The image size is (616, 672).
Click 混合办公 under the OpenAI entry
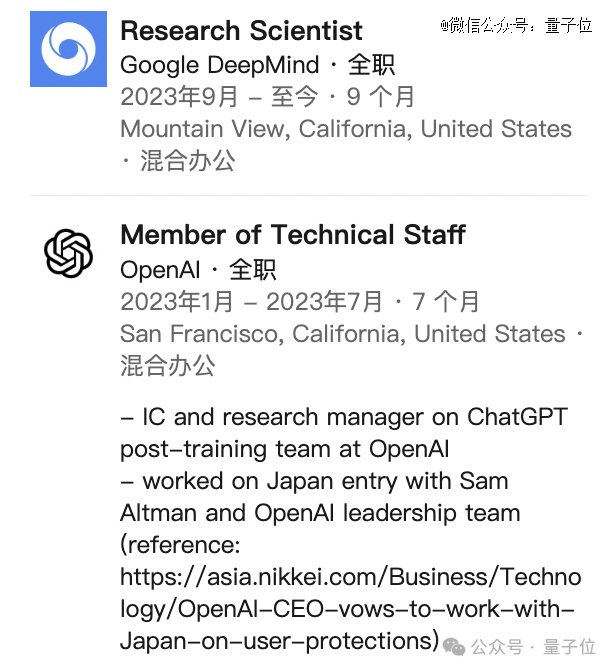tap(167, 365)
